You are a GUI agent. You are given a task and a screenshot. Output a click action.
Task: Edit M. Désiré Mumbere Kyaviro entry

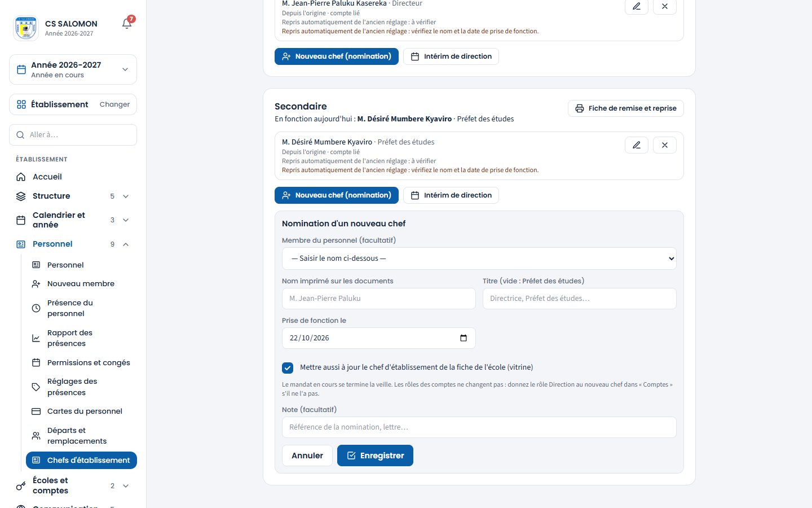coord(637,145)
